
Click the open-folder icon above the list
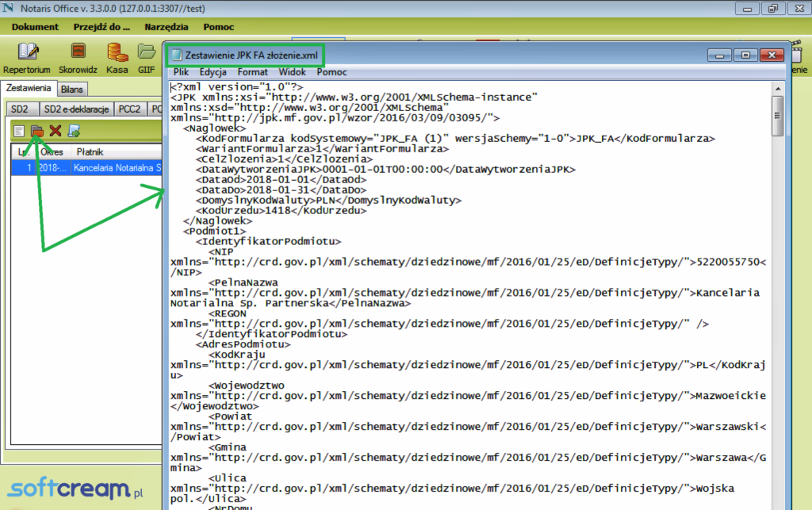pyautogui.click(x=36, y=131)
